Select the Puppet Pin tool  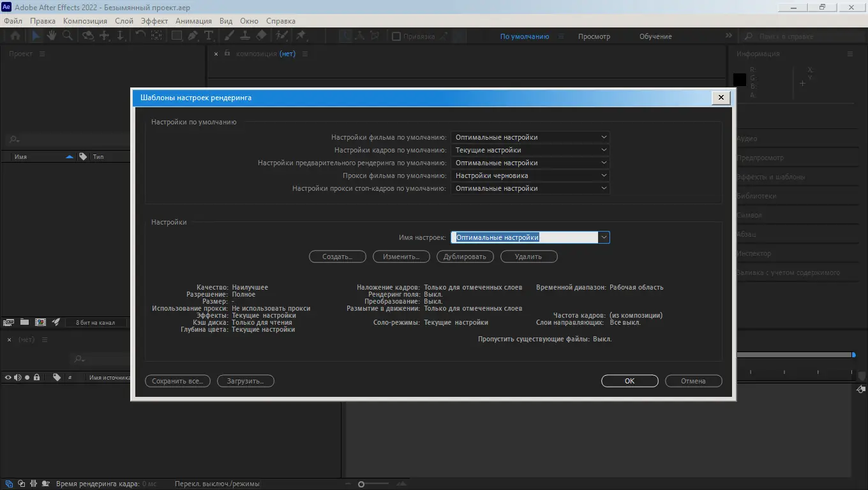tap(299, 35)
